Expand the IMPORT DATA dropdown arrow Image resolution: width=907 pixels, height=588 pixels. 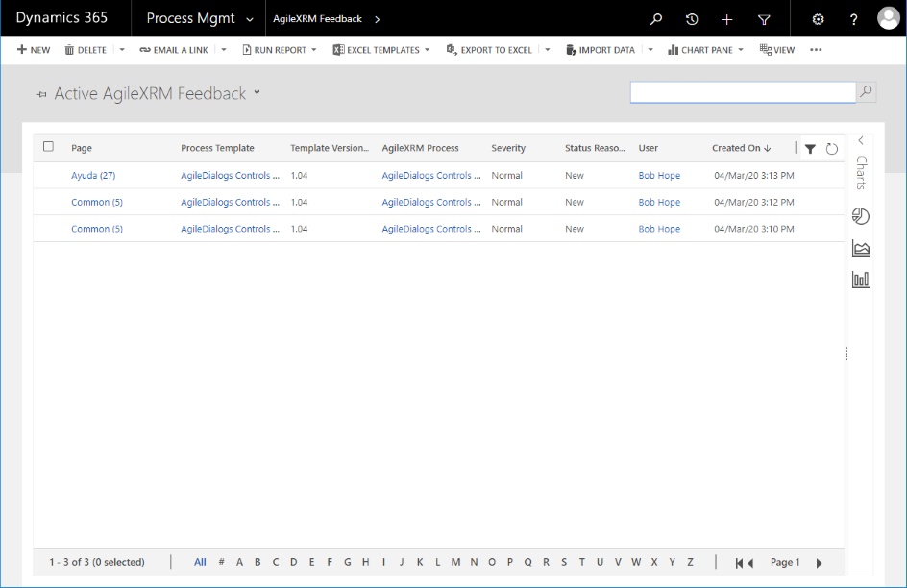tap(650, 50)
